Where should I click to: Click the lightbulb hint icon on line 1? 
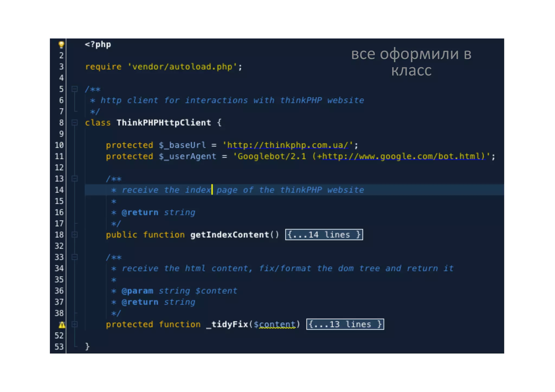pos(62,44)
